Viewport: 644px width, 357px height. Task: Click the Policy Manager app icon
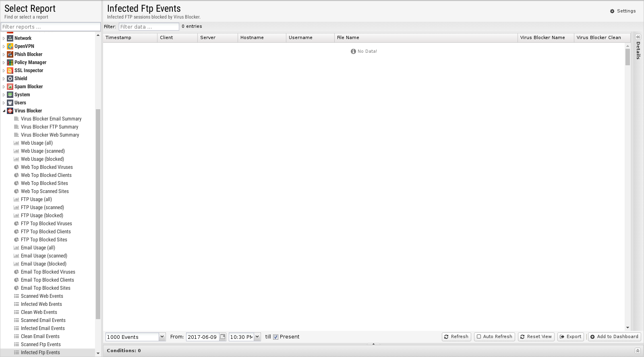click(x=10, y=62)
